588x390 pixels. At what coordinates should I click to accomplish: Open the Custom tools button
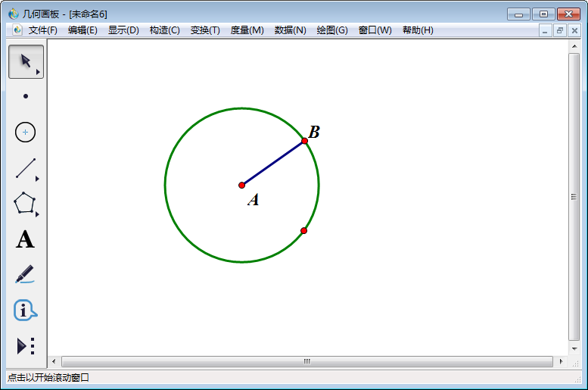[26, 346]
